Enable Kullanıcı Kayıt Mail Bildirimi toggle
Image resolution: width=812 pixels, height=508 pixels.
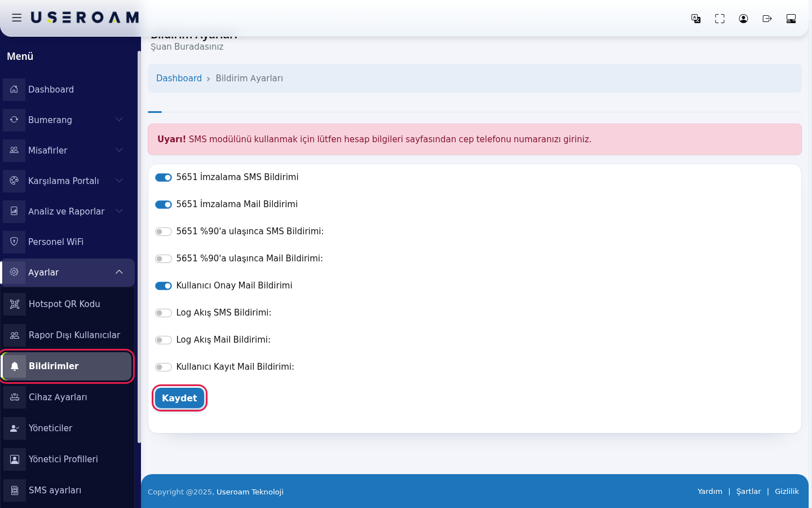coord(164,367)
